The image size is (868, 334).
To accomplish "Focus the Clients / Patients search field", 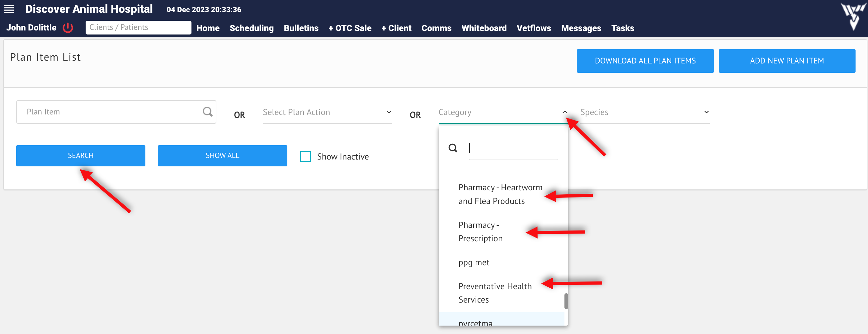I will [x=138, y=28].
